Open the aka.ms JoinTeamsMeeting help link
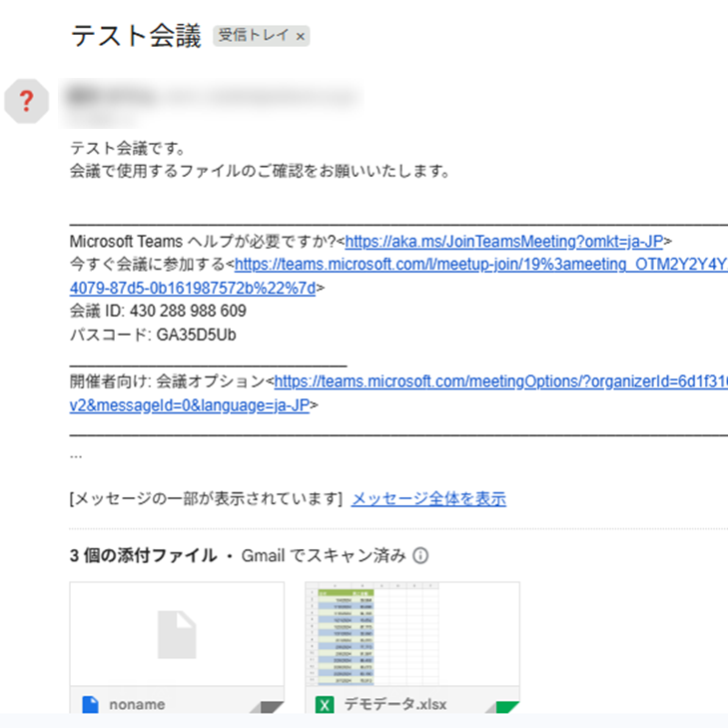This screenshot has width=728, height=728. coord(503,242)
